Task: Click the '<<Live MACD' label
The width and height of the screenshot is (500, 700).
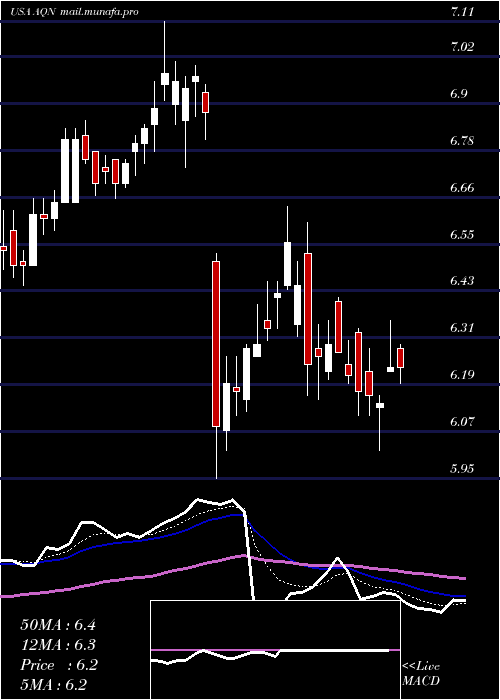Action: [x=421, y=673]
